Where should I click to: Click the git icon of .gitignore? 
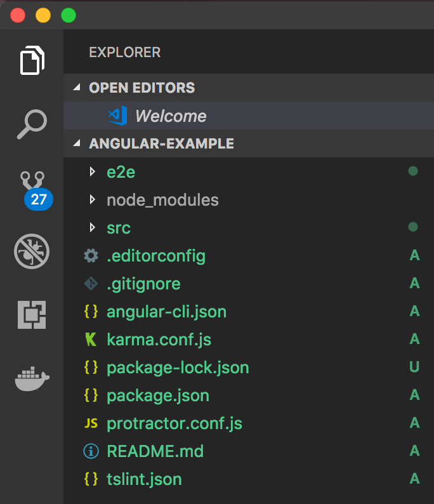point(91,284)
